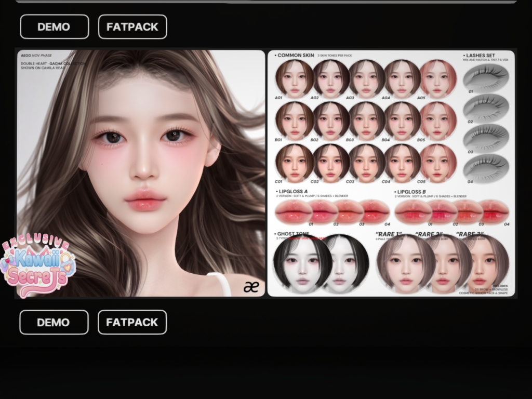Choose lashes set style 02 icon
The height and width of the screenshot is (399, 532).
pos(486,108)
